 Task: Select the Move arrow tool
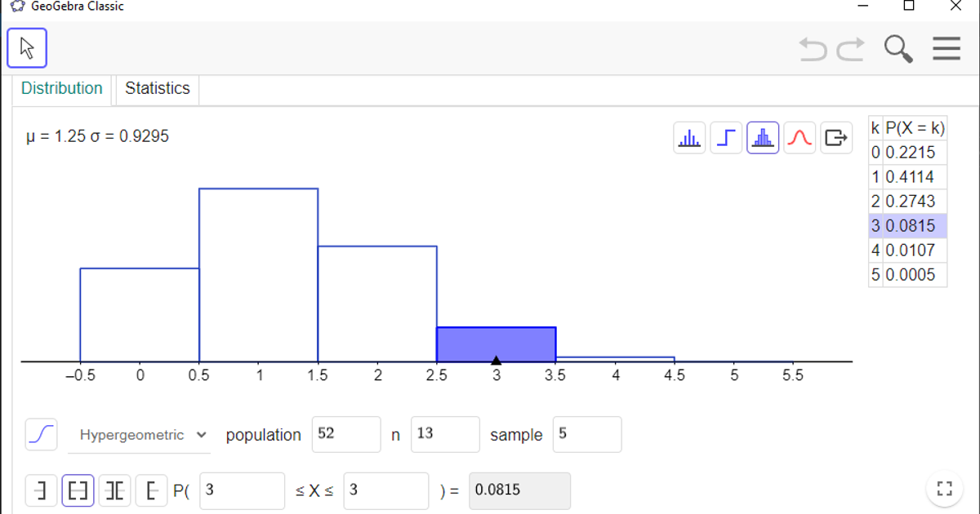click(27, 47)
